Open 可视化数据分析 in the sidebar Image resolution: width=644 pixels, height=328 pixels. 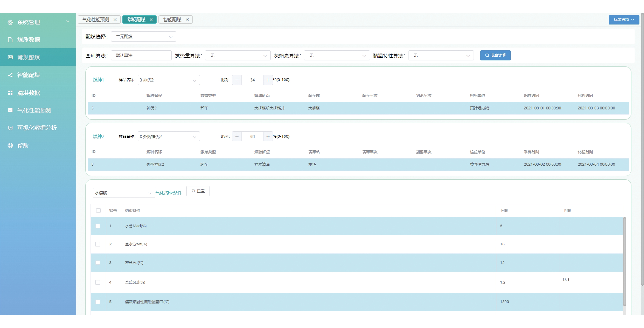(x=38, y=128)
